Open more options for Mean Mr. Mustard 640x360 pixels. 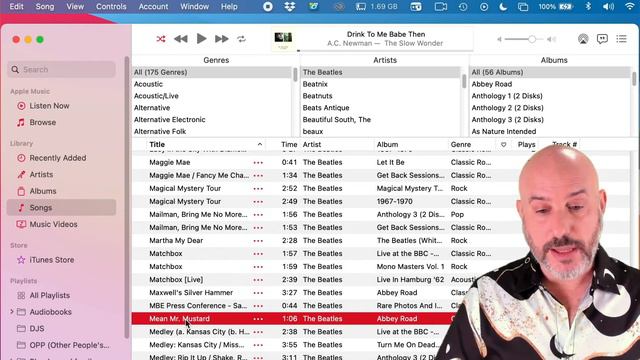click(258, 319)
